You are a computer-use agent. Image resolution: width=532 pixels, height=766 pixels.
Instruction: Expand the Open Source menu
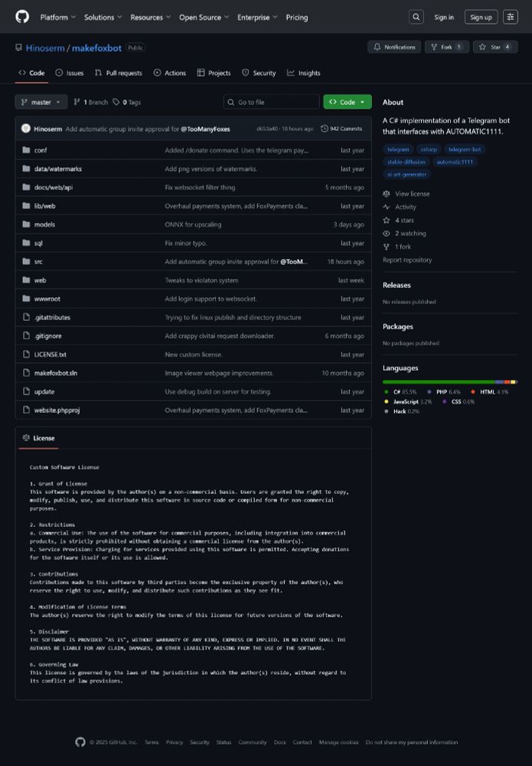pyautogui.click(x=204, y=17)
